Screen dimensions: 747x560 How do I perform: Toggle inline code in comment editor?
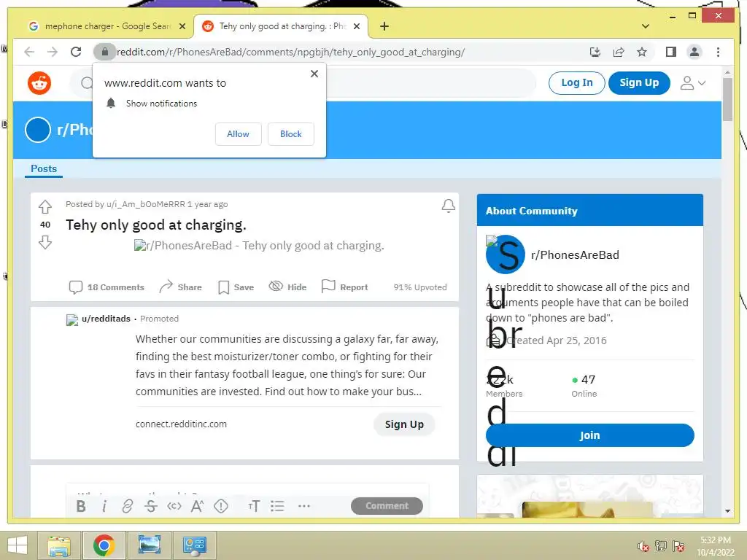click(x=174, y=506)
